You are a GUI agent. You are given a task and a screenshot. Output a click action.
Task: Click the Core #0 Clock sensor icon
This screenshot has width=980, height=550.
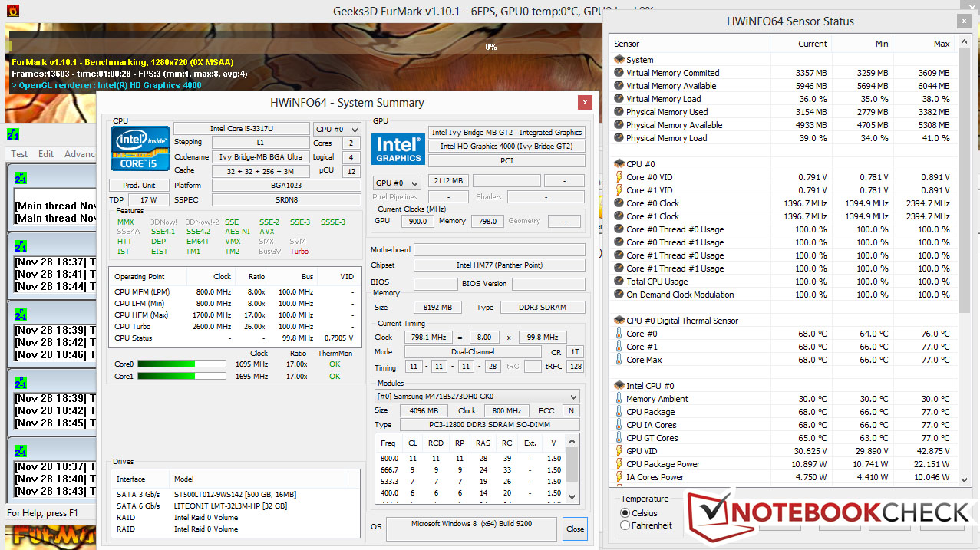click(x=619, y=203)
